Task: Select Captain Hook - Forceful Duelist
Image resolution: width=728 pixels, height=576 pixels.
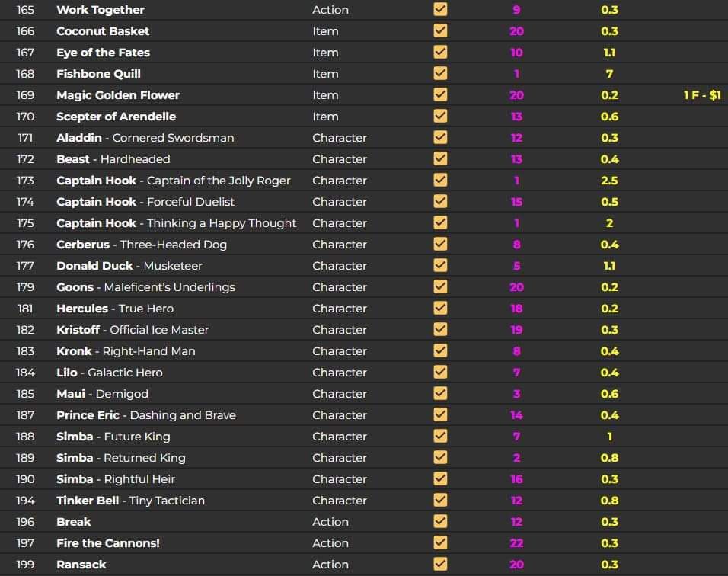Action: point(145,202)
